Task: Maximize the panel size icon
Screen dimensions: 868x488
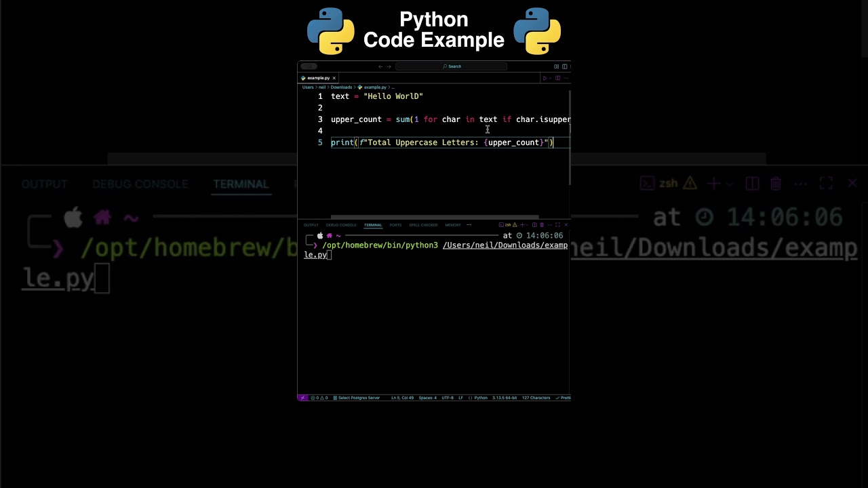Action: (558, 225)
